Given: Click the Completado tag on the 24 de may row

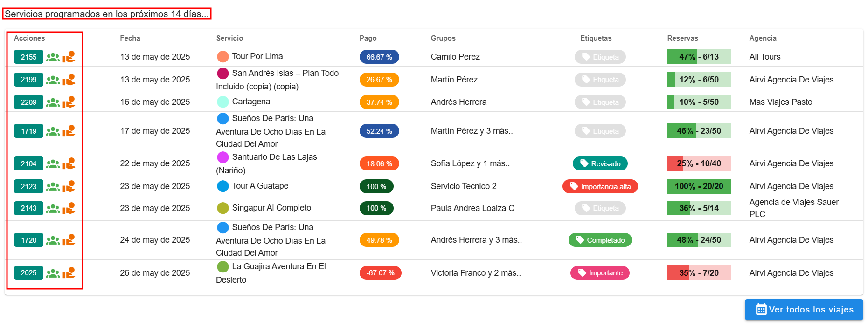Looking at the screenshot, I should 600,240.
